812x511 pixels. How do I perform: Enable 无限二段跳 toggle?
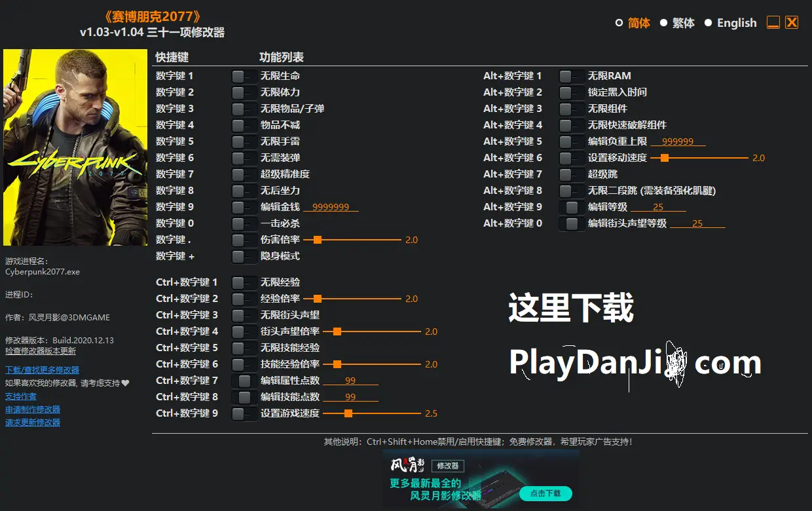(571, 190)
